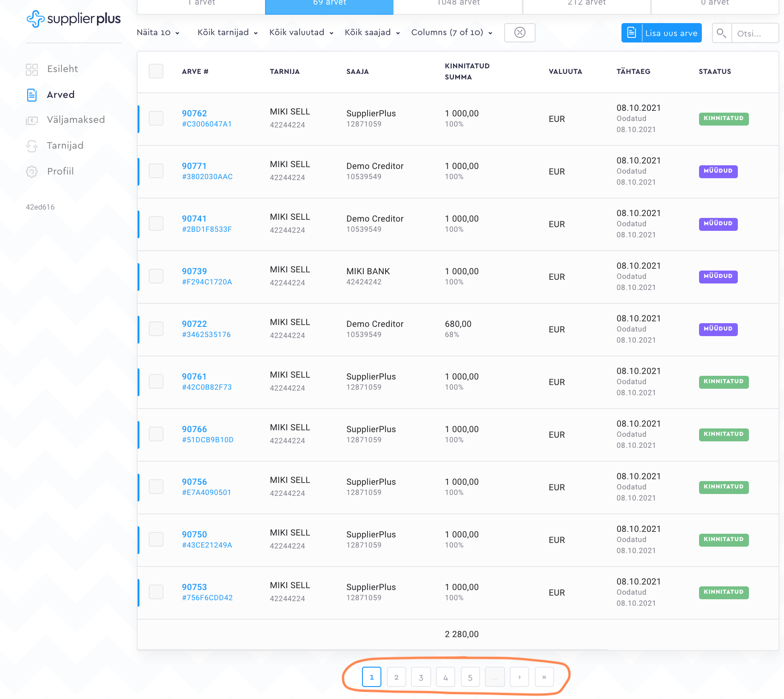Check the box for invoice 90762
This screenshot has height=699, width=784.
pyautogui.click(x=156, y=119)
